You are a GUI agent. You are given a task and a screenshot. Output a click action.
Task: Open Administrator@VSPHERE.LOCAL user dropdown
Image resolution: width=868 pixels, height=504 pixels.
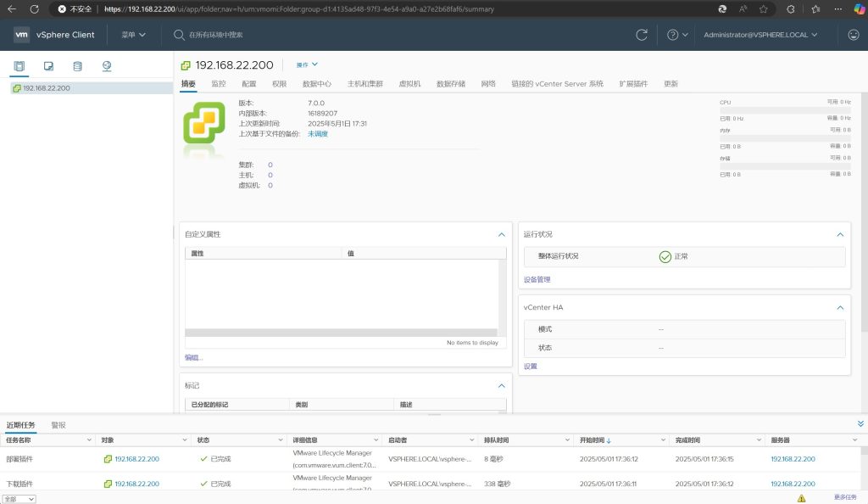(x=760, y=35)
